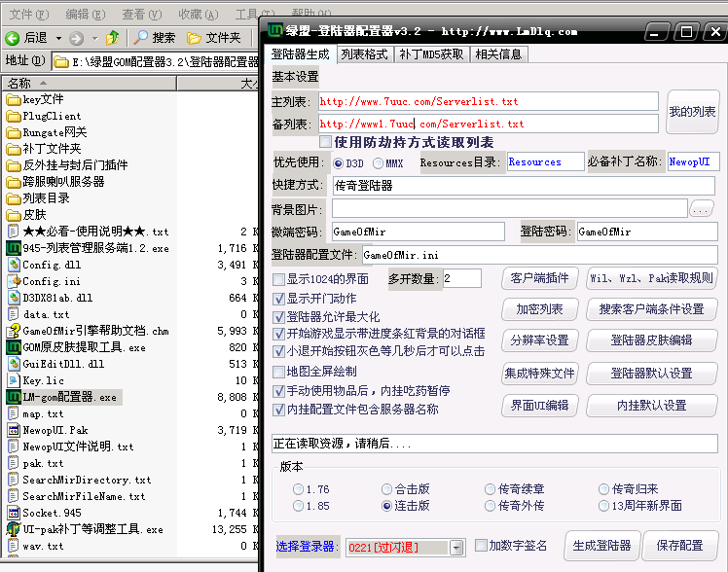Click the 名称 column header in Explorer

click(x=90, y=84)
